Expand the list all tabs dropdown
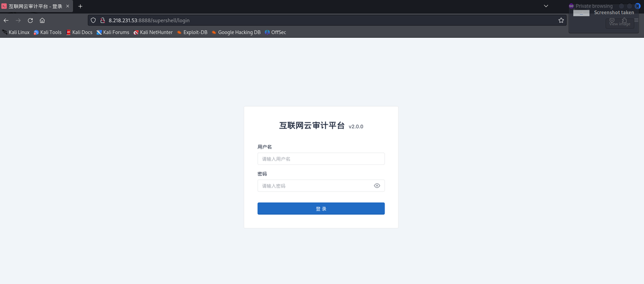The width and height of the screenshot is (644, 284). (x=546, y=6)
